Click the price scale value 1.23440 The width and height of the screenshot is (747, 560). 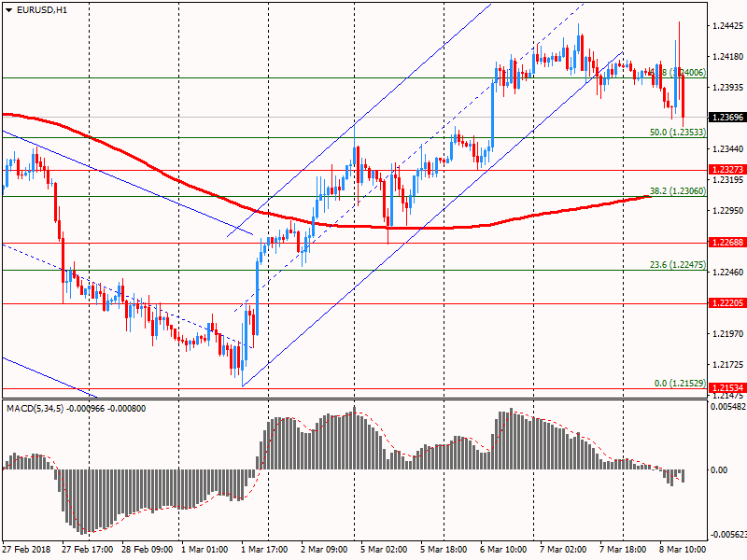[727, 149]
